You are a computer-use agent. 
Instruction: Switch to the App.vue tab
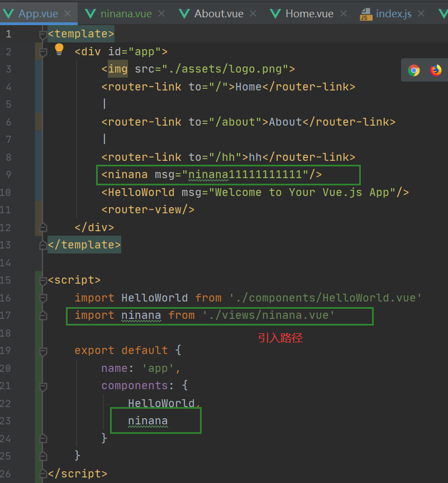pos(38,13)
